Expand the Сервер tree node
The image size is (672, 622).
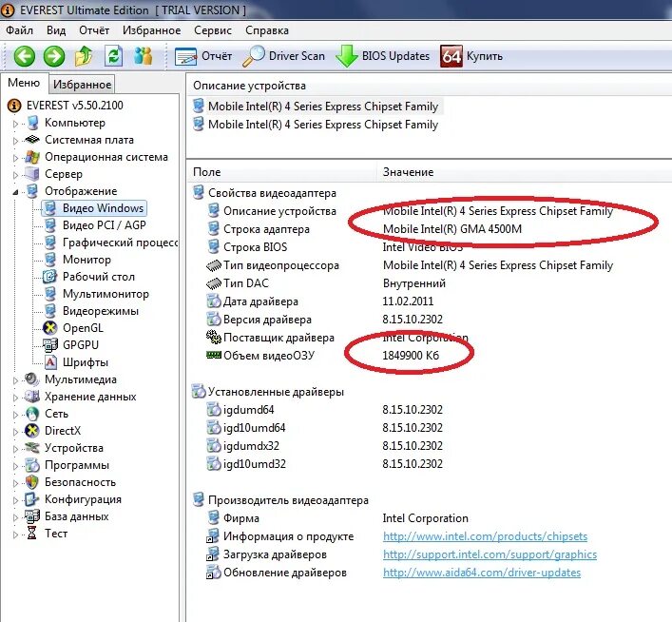[x=15, y=175]
